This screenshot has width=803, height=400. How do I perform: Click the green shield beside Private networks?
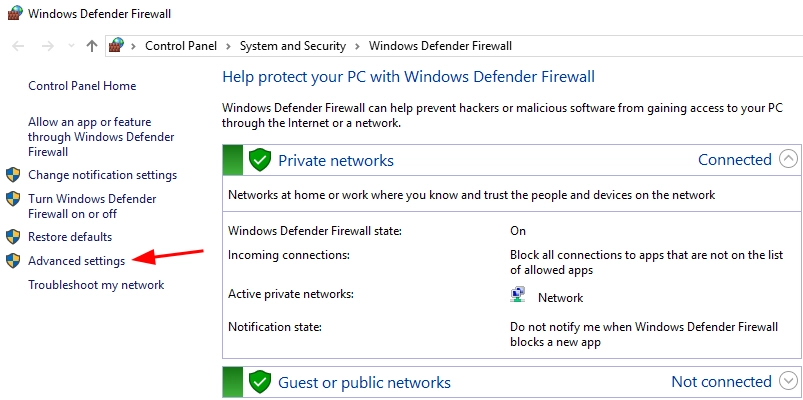[x=260, y=160]
